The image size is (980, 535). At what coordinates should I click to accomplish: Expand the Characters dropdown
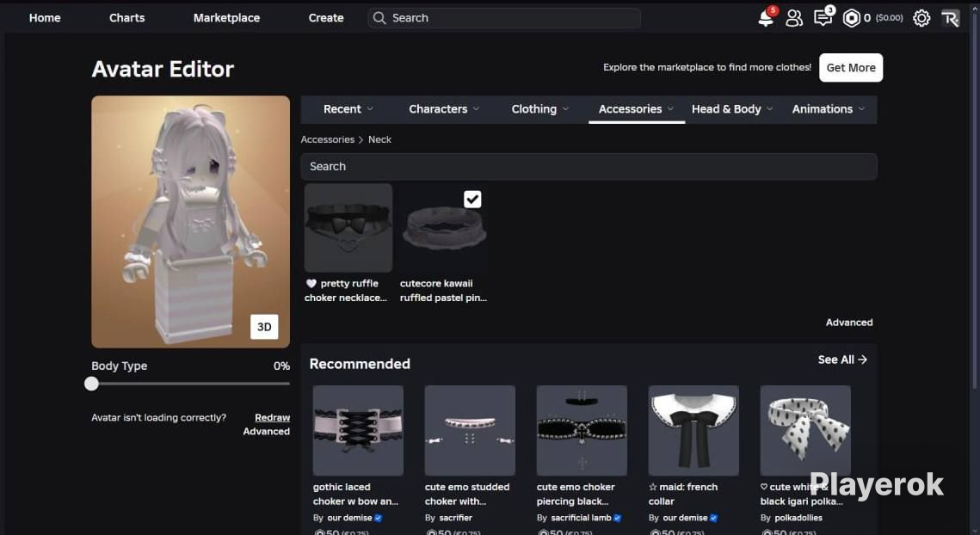[444, 108]
